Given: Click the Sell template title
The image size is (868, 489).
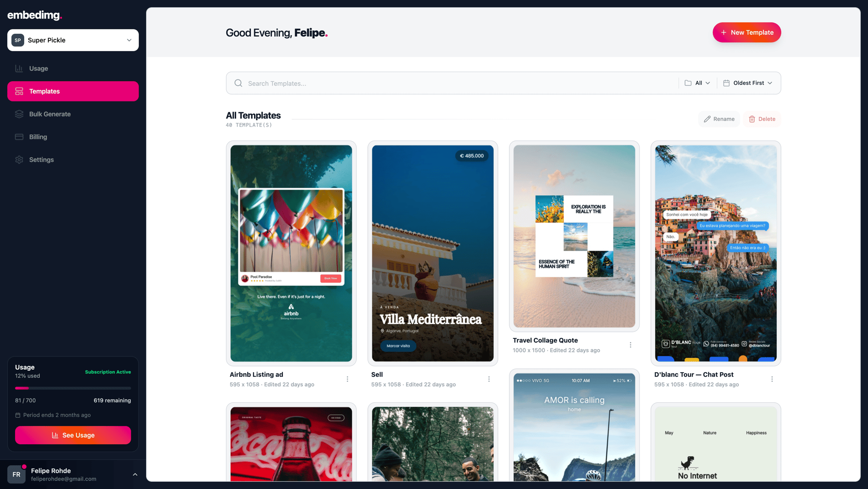Looking at the screenshot, I should coord(377,375).
